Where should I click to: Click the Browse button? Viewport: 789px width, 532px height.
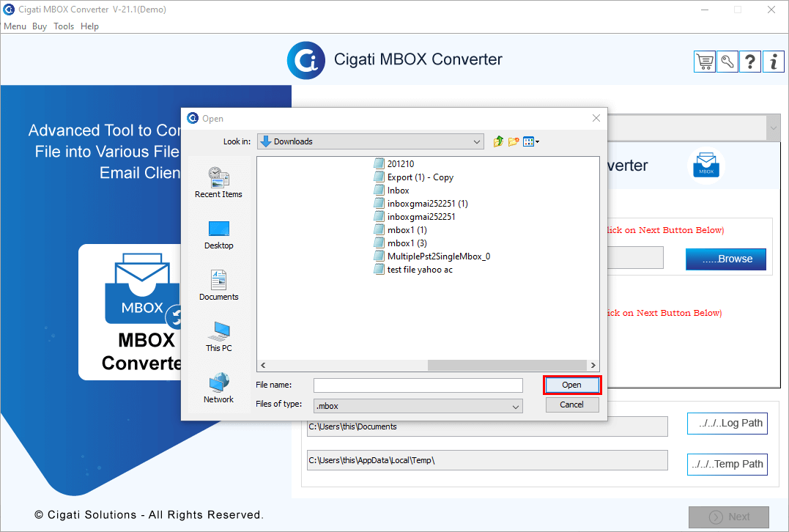[x=725, y=259]
